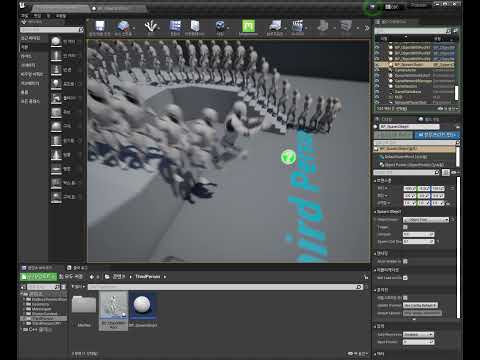Open the details eye view options
Screen dimensions: 480x360
[454, 172]
